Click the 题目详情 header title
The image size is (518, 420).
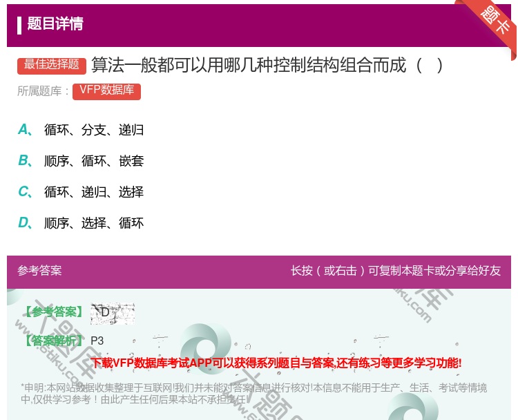(55, 23)
